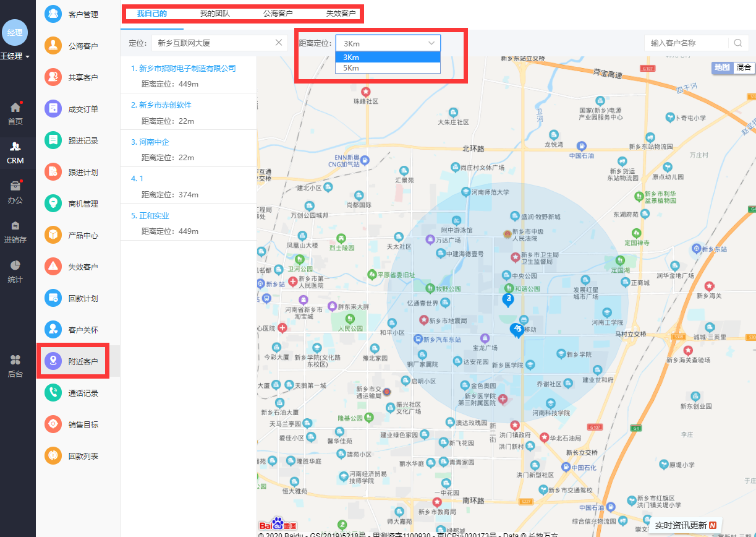
Task: Click the customer search magnifier icon
Action: tap(738, 43)
